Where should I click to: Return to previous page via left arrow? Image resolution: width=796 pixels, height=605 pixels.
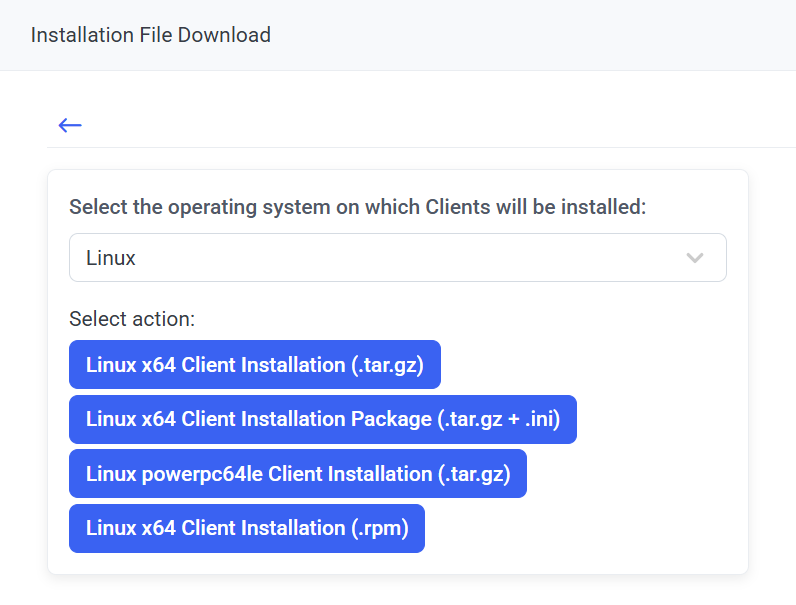coord(70,125)
